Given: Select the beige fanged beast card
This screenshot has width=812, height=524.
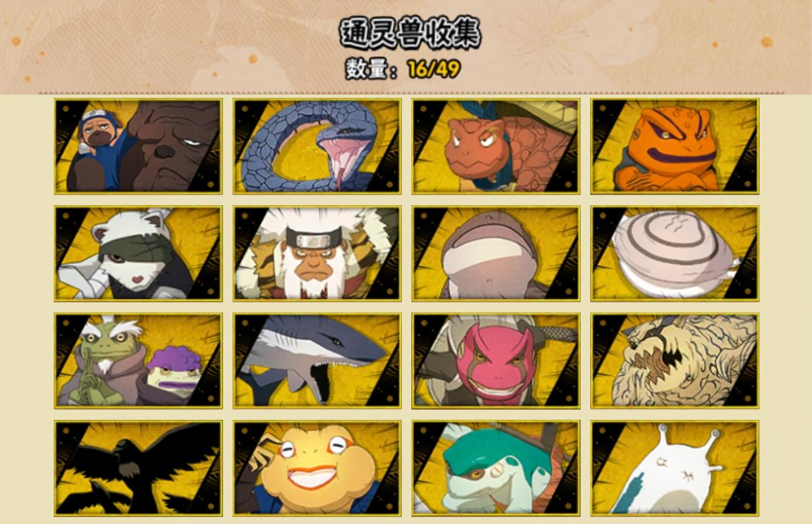Looking at the screenshot, I should pos(674,360).
